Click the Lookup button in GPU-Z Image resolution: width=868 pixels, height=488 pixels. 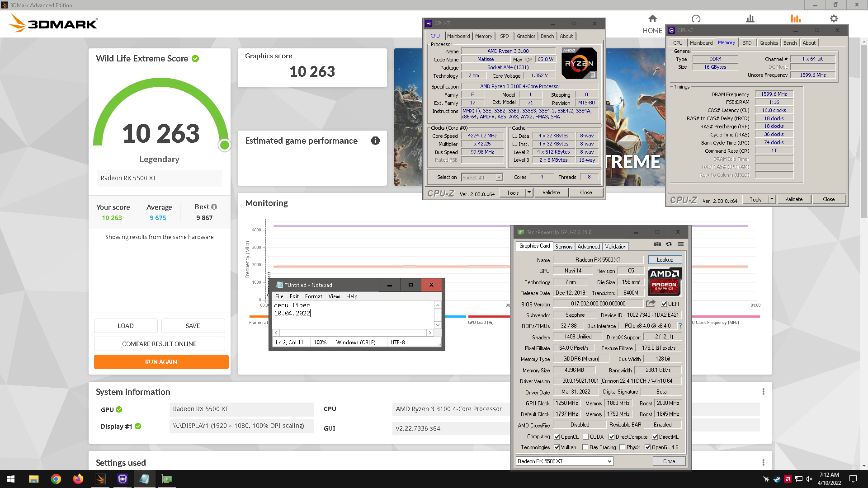coord(665,260)
